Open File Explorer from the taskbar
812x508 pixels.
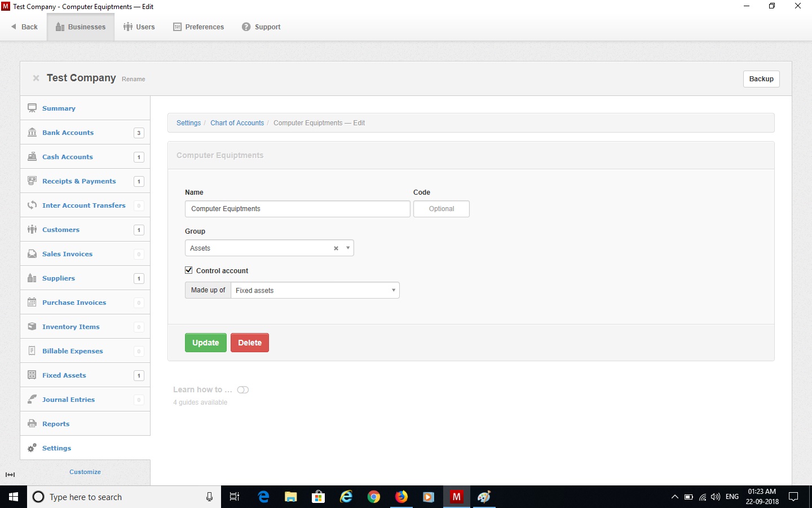[x=291, y=497]
